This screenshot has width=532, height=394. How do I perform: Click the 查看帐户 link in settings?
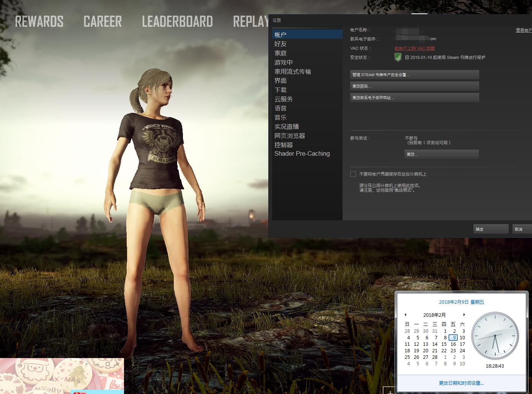pos(524,30)
